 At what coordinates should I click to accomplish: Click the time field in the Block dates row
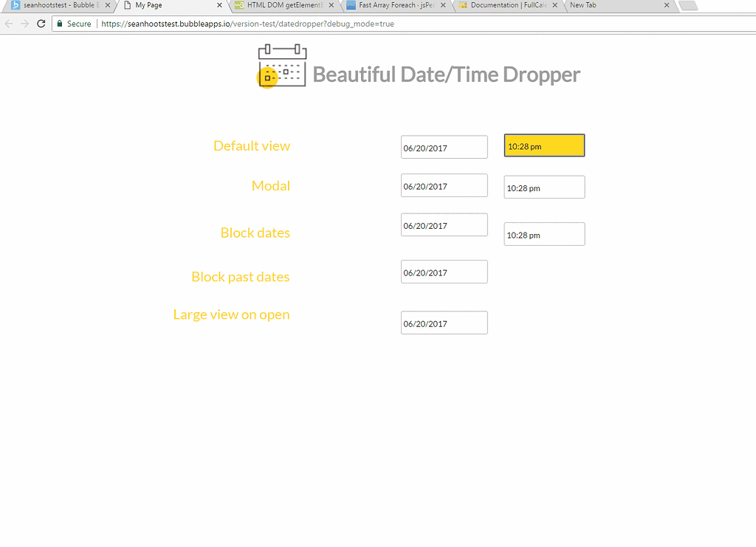(544, 233)
